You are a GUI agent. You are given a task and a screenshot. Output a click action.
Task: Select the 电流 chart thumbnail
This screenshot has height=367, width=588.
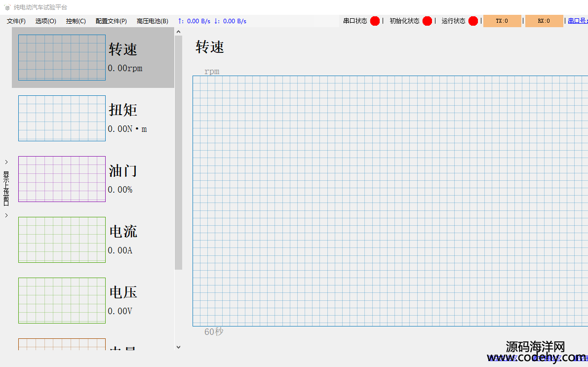(x=62, y=240)
